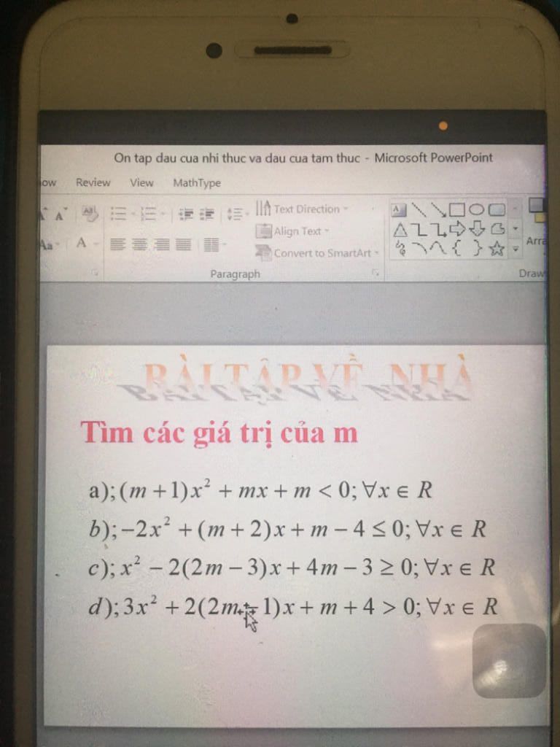Open the Line Spacing dropdown
The width and height of the screenshot is (560, 747).
pos(238,214)
